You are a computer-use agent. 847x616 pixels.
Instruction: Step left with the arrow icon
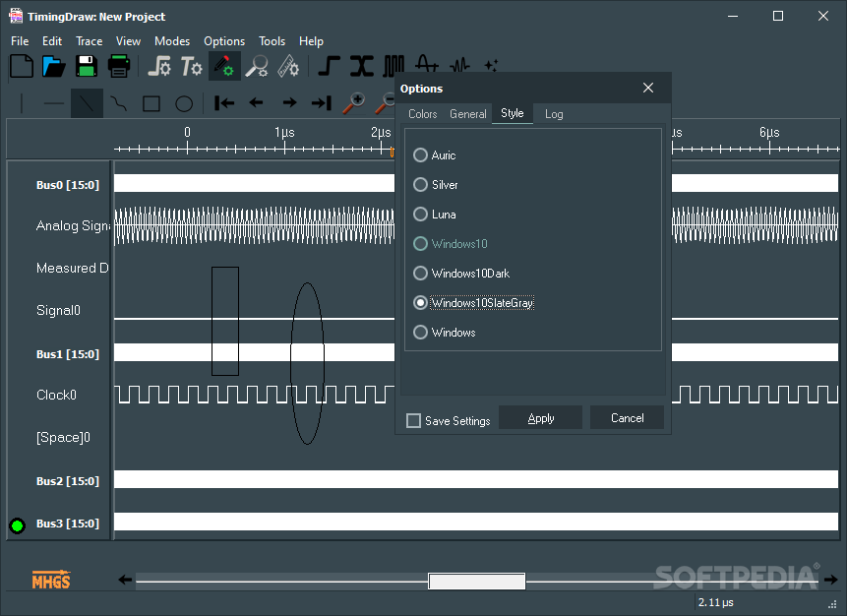[x=257, y=102]
